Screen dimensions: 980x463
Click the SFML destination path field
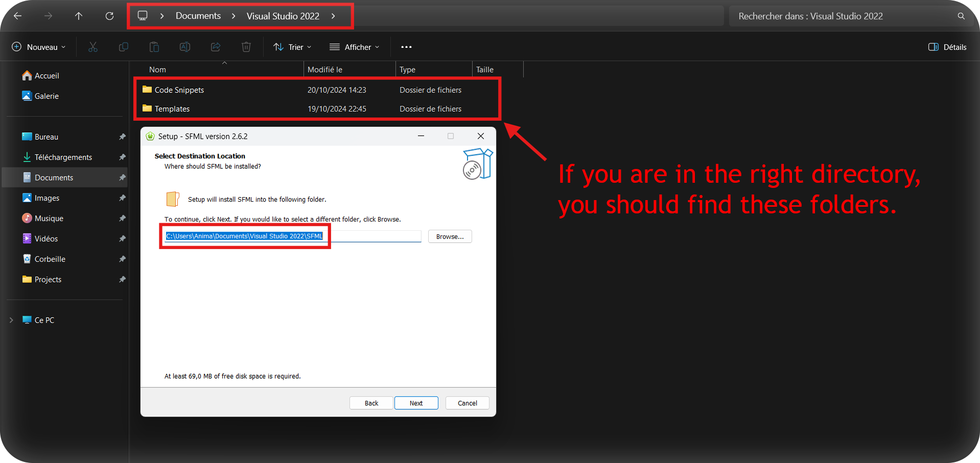[293, 236]
